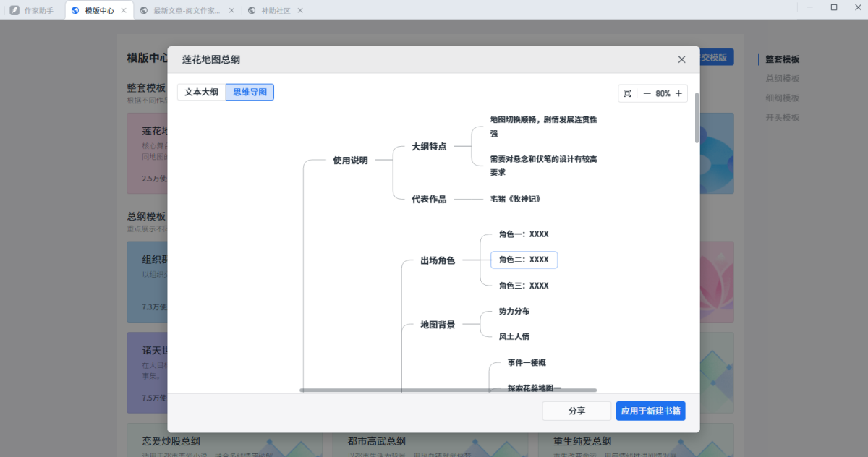Close the 莲花地图总纲 dialog
The width and height of the screenshot is (868, 457).
(681, 59)
